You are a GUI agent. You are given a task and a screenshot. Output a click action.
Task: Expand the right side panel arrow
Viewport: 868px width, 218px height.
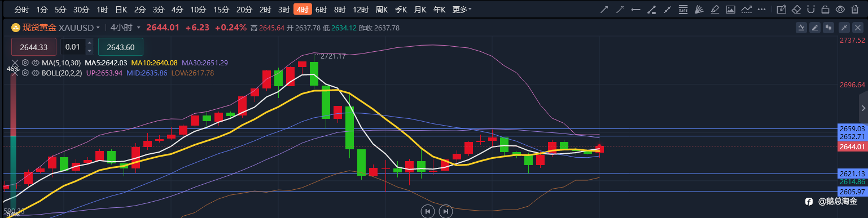(x=863, y=108)
